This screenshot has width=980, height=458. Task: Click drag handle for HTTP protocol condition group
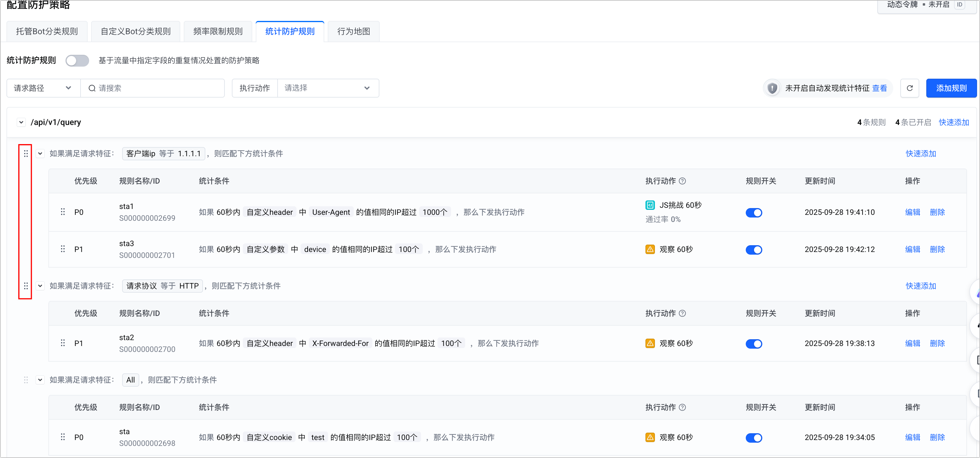click(x=26, y=286)
